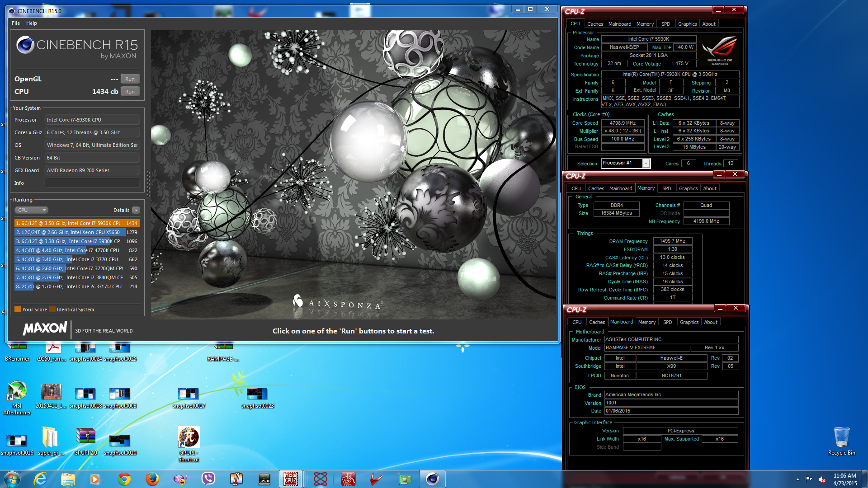Open snaphsot0010 desktop icon
The width and height of the screenshot is (868, 488).
pos(120,445)
